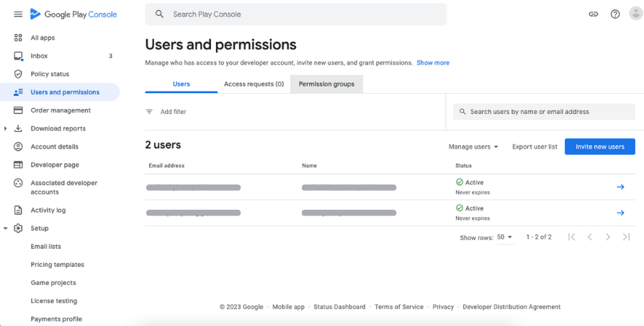Viewport: 644px width, 326px height.
Task: Open the Manage users dropdown
Action: tap(473, 147)
